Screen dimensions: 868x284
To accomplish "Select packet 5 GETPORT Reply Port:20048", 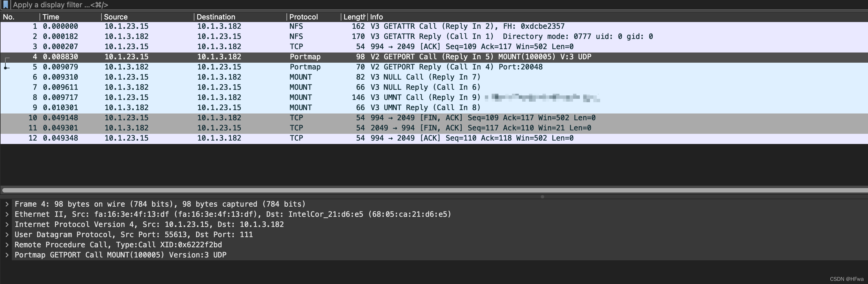I will click(434, 67).
